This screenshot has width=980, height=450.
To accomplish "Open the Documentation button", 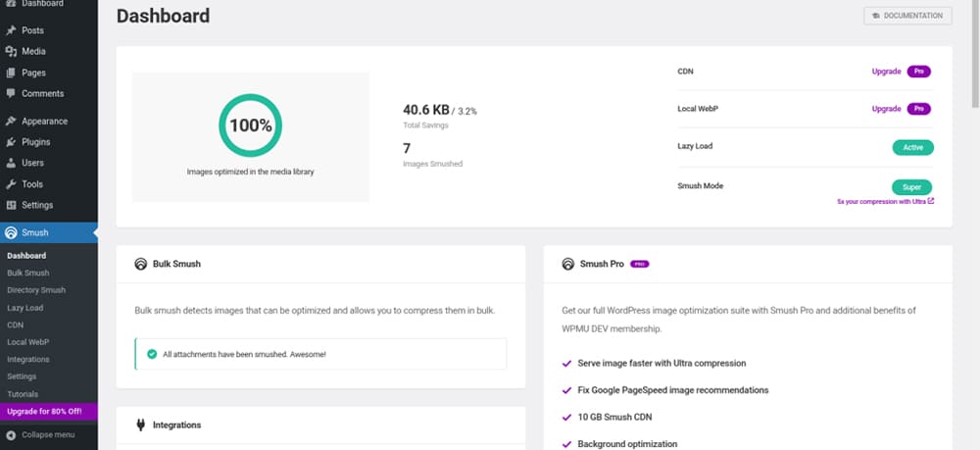I will click(907, 16).
